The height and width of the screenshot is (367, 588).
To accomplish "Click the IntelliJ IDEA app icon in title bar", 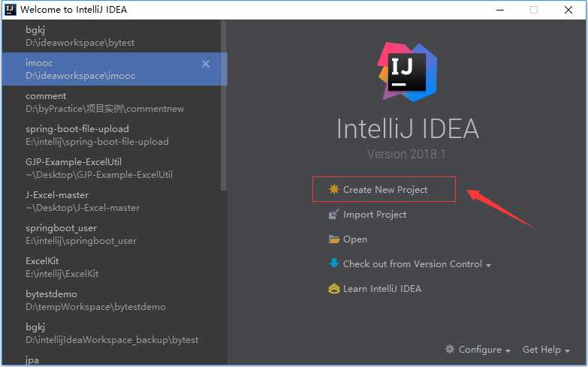I will 10,9.
